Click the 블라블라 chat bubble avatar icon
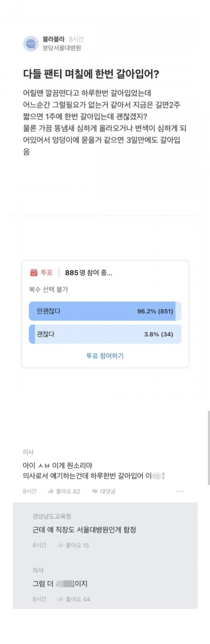This screenshot has height=644, width=210. pos(31,43)
